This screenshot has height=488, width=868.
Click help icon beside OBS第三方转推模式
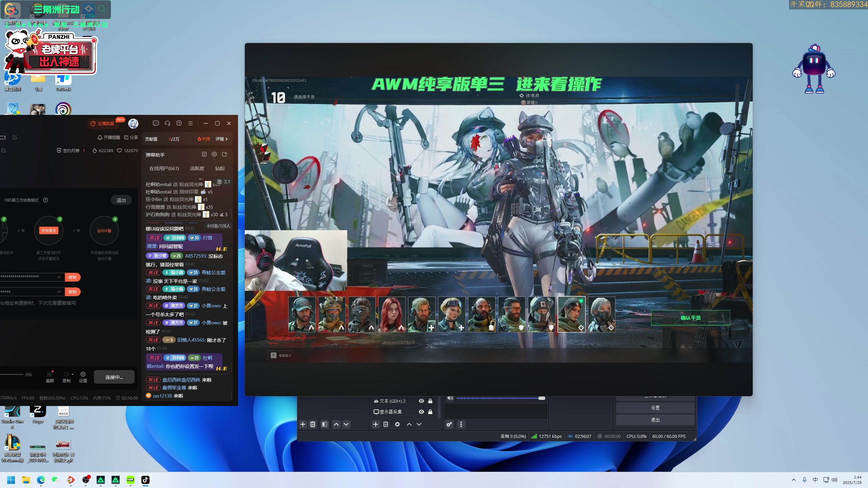click(x=45, y=200)
